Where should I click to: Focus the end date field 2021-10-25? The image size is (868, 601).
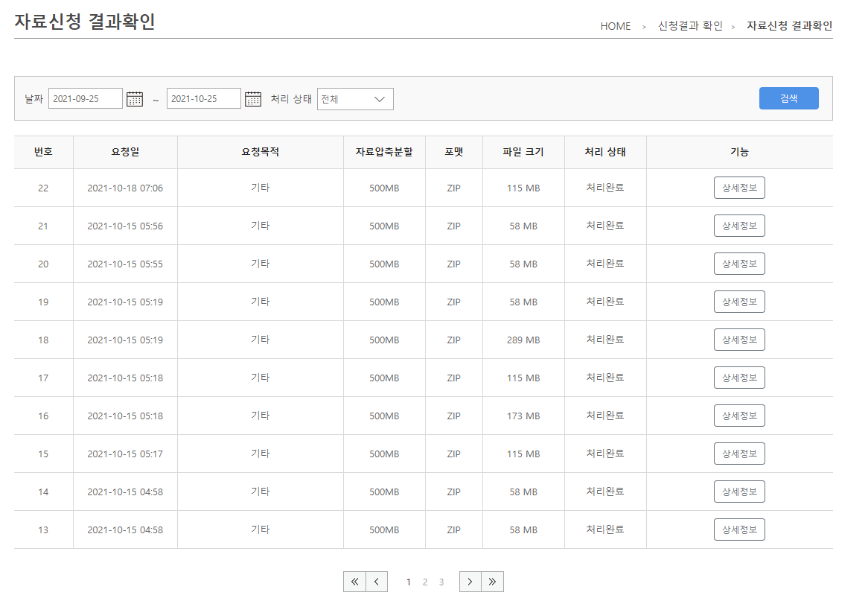[x=204, y=98]
